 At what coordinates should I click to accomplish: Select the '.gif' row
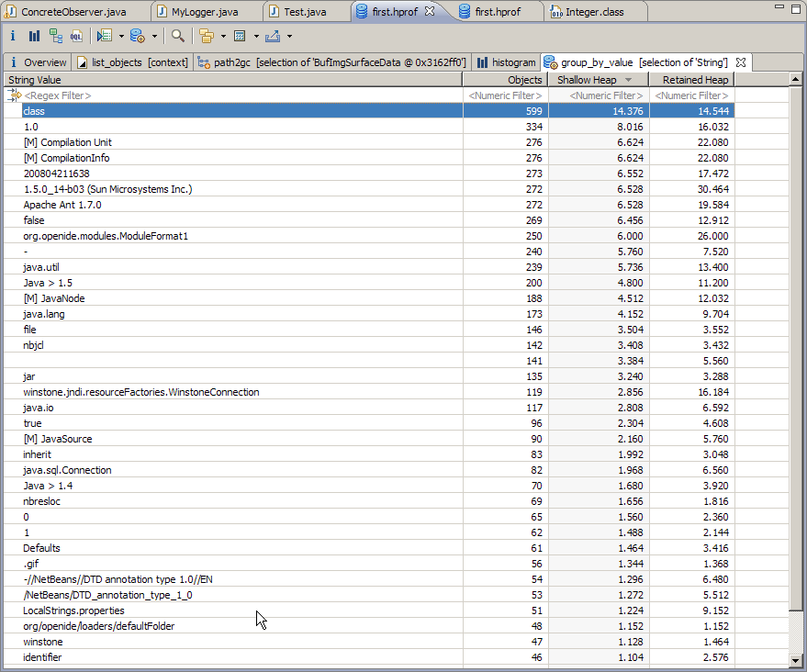369,564
